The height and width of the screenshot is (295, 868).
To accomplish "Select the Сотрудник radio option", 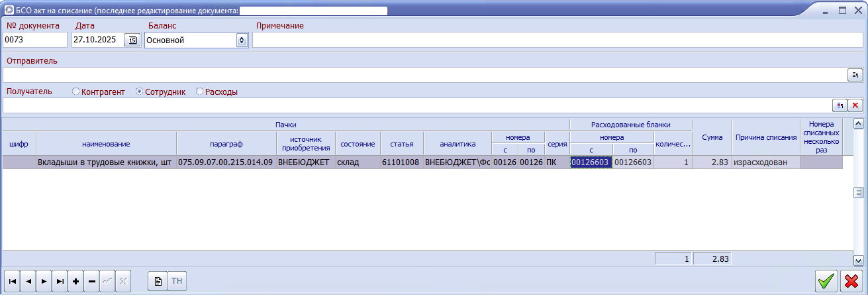I will coord(140,92).
